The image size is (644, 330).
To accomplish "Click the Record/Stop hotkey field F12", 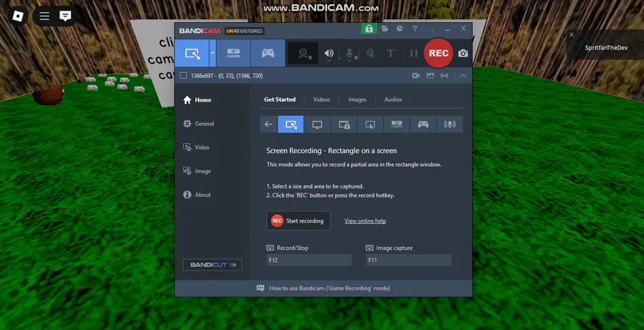I will (x=309, y=260).
